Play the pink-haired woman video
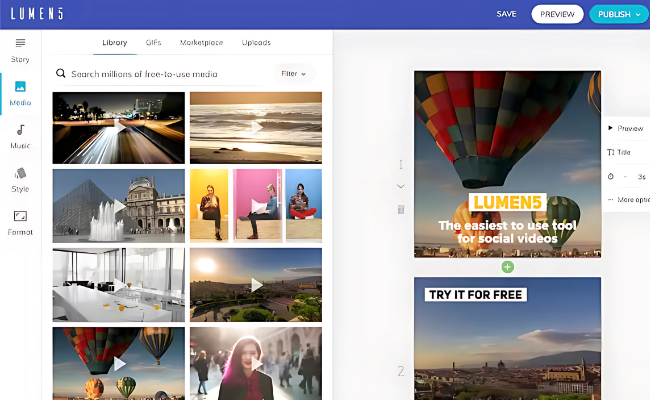The height and width of the screenshot is (400, 650). pos(257,364)
